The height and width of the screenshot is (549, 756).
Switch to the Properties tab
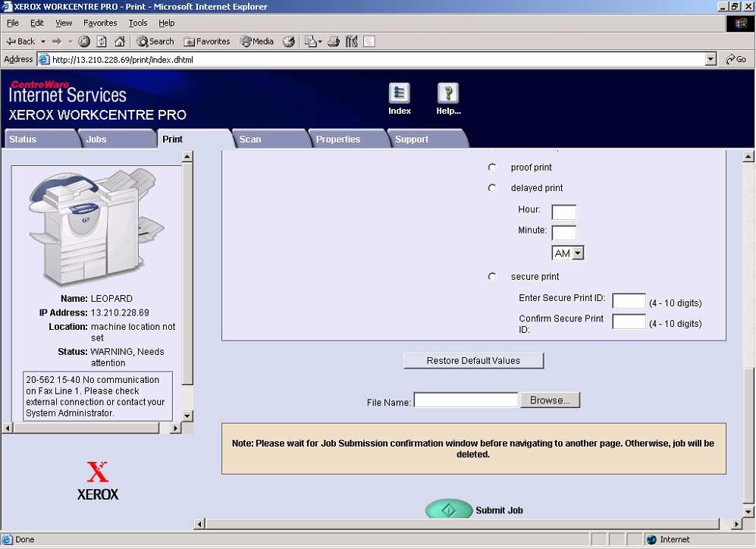[348, 139]
